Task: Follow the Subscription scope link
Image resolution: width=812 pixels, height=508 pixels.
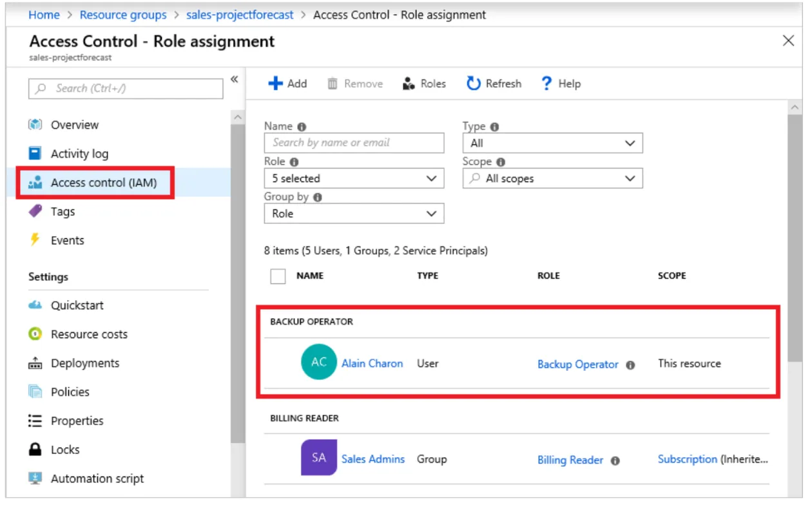Action: (x=687, y=459)
